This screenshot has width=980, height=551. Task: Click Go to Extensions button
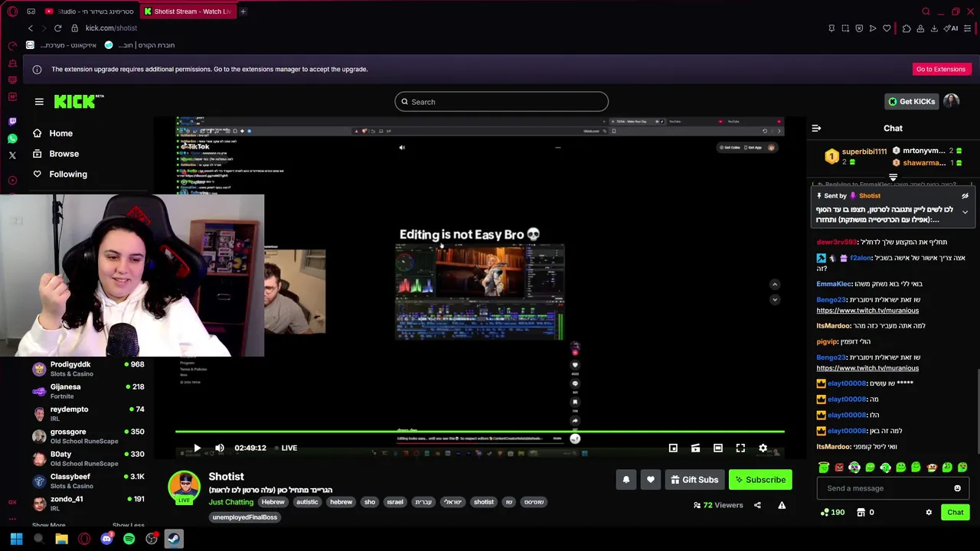(x=940, y=69)
